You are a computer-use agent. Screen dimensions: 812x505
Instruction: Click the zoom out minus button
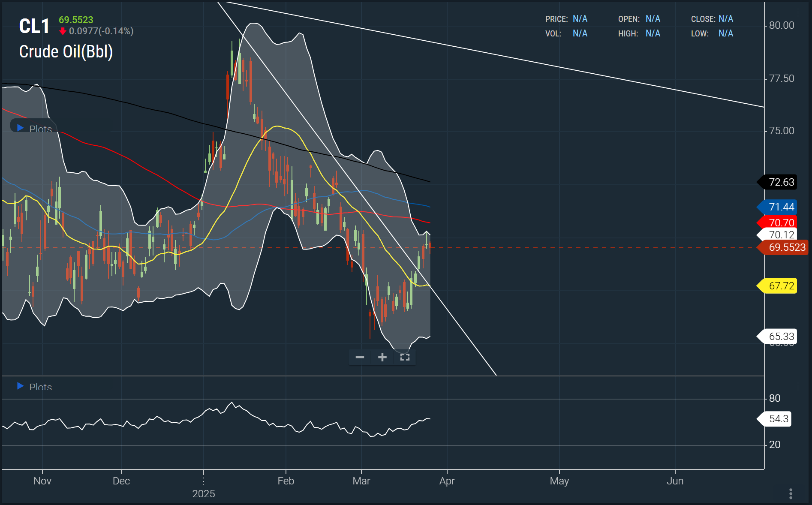pos(360,357)
